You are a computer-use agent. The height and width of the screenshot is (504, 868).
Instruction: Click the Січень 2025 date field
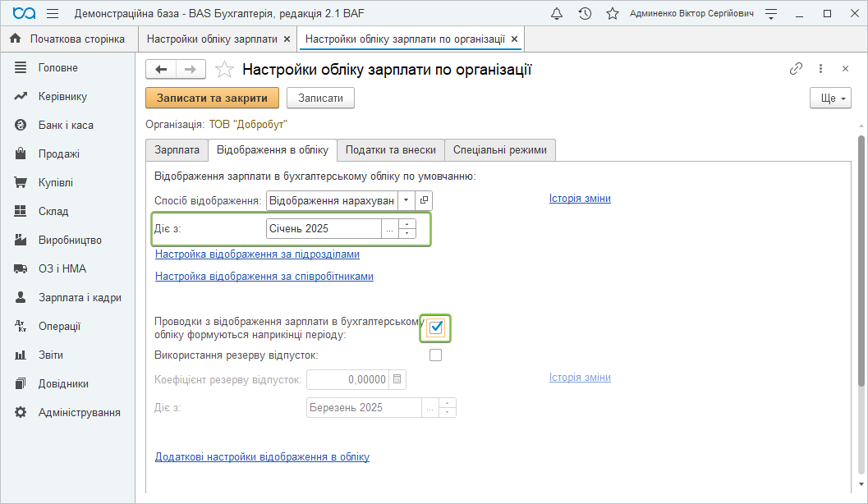(324, 229)
